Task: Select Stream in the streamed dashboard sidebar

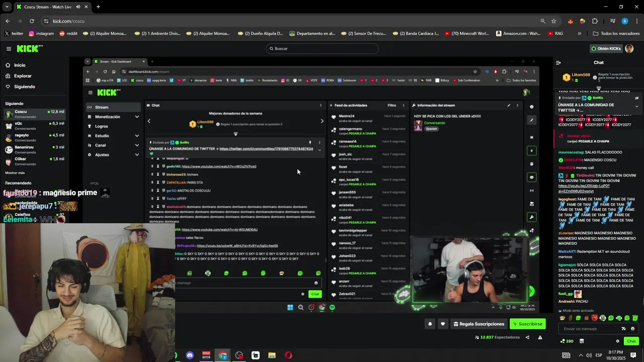Action: pos(114,107)
